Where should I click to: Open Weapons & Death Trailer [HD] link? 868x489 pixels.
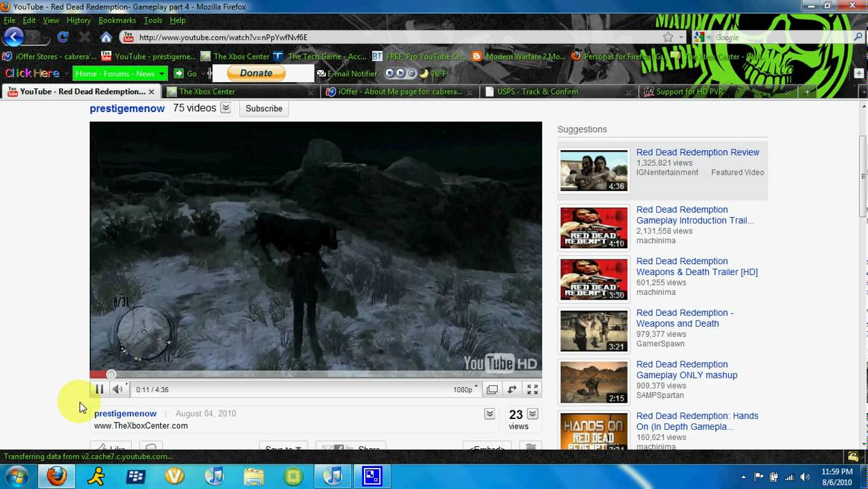point(697,267)
